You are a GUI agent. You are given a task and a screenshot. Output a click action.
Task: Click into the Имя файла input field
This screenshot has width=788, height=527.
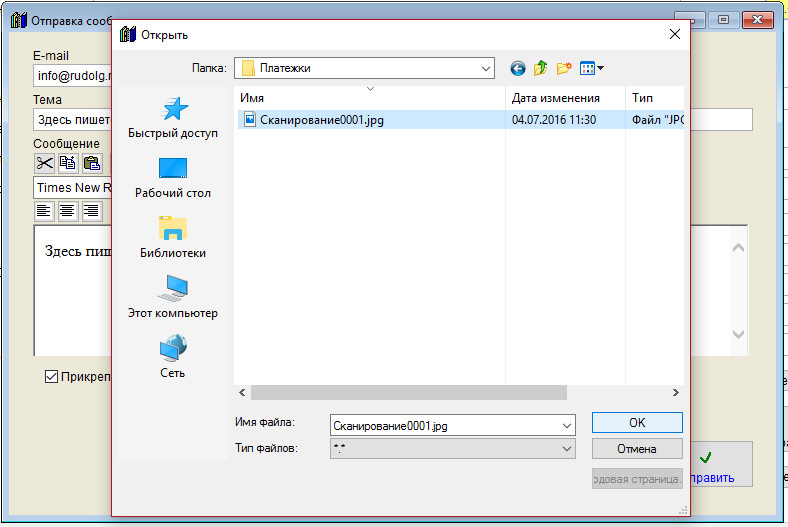pos(445,426)
